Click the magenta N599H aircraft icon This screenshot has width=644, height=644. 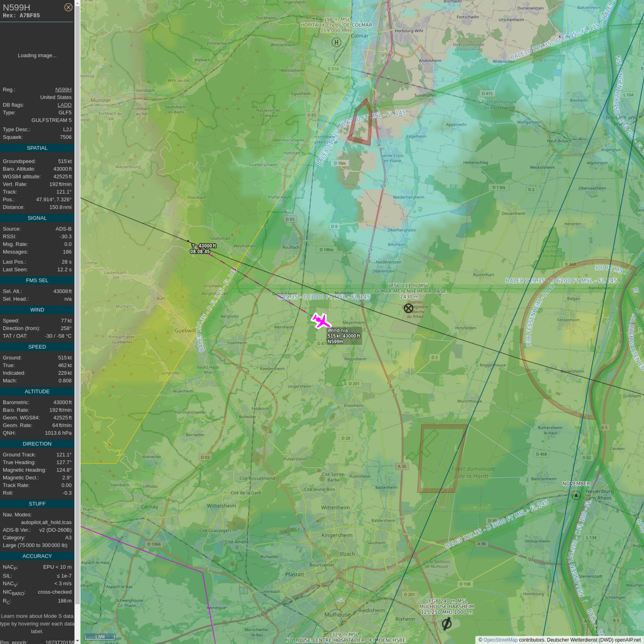(321, 321)
